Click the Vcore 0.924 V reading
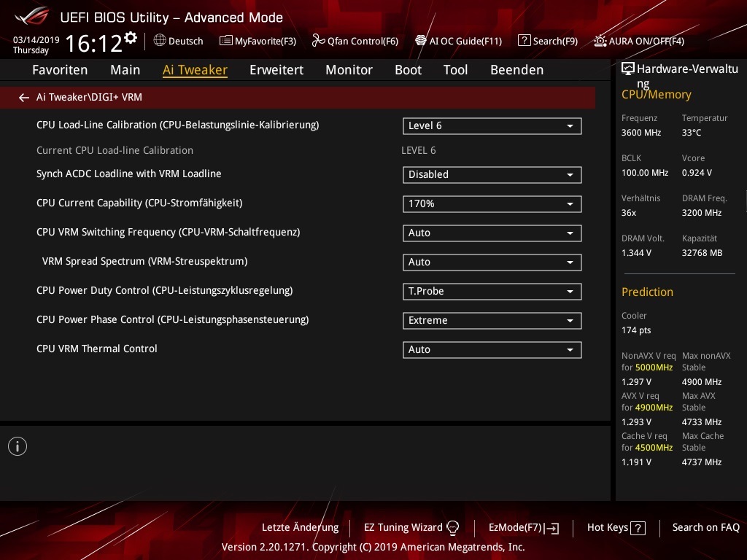Image resolution: width=747 pixels, height=560 pixels. pyautogui.click(x=697, y=173)
